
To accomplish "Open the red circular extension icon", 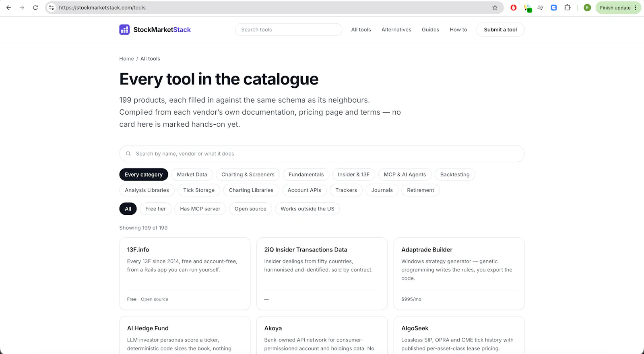I will click(x=514, y=8).
